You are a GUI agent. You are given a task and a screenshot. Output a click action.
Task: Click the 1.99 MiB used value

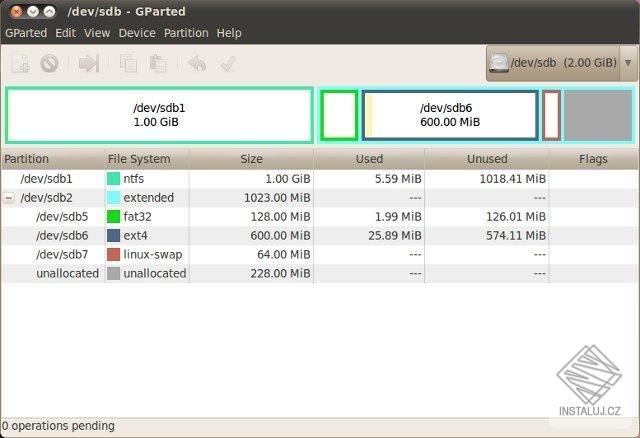coord(398,217)
